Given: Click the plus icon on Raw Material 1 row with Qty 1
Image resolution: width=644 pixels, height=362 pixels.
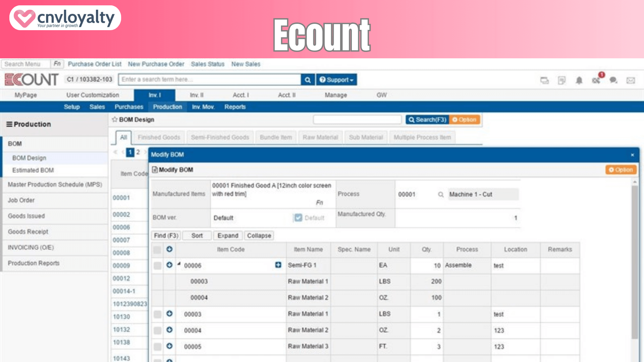Looking at the screenshot, I should coord(169,313).
